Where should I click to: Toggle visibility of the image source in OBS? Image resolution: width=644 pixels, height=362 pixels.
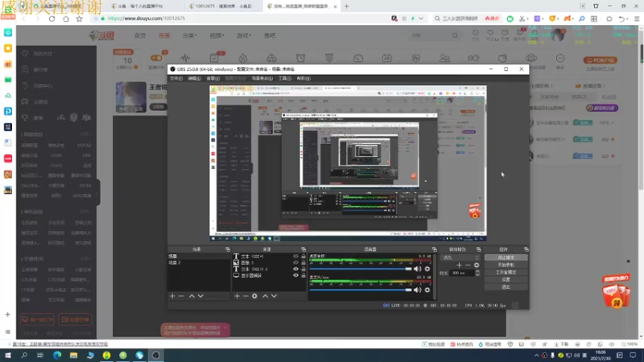[x=295, y=263]
